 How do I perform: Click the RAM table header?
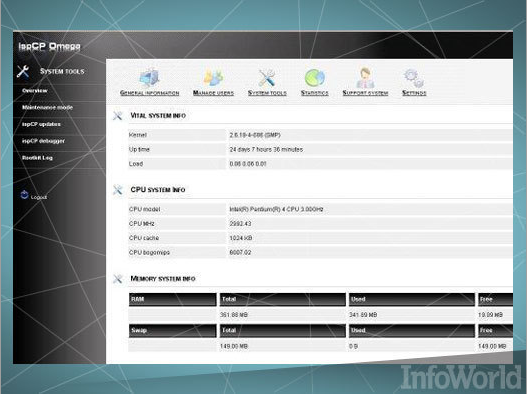click(x=173, y=300)
